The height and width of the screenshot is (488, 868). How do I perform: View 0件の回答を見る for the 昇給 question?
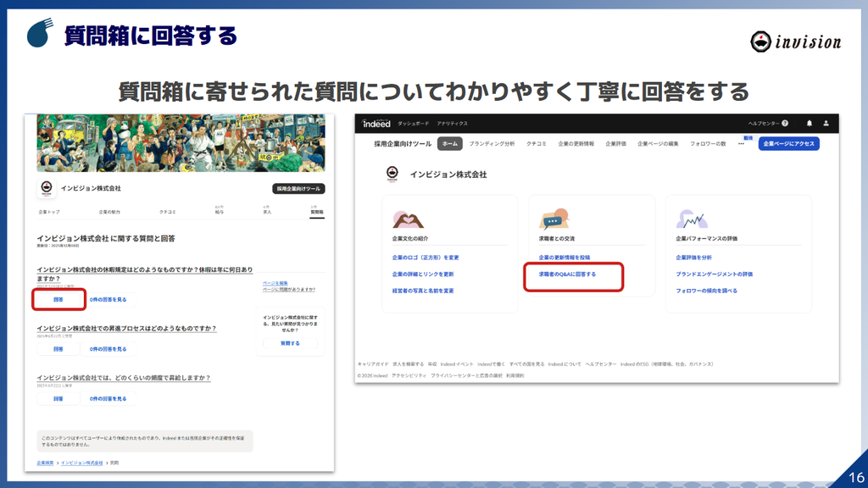point(108,398)
